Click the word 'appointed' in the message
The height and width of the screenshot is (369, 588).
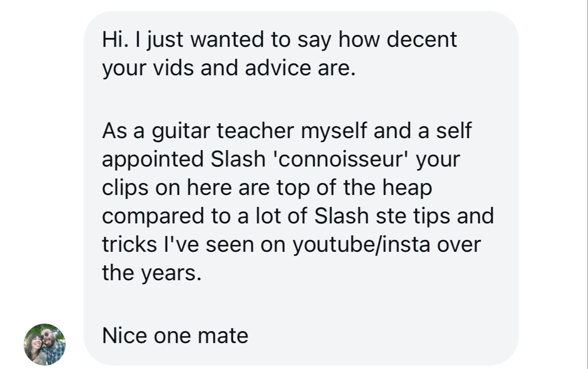[153, 160]
